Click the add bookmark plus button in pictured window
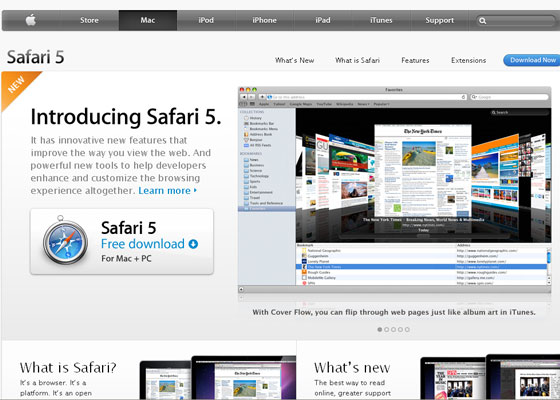 262,97
